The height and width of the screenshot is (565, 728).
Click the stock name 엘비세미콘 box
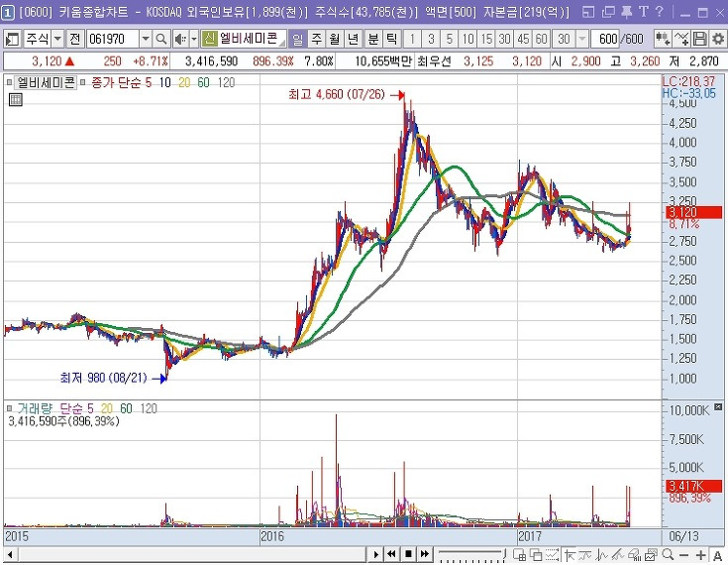[252, 39]
